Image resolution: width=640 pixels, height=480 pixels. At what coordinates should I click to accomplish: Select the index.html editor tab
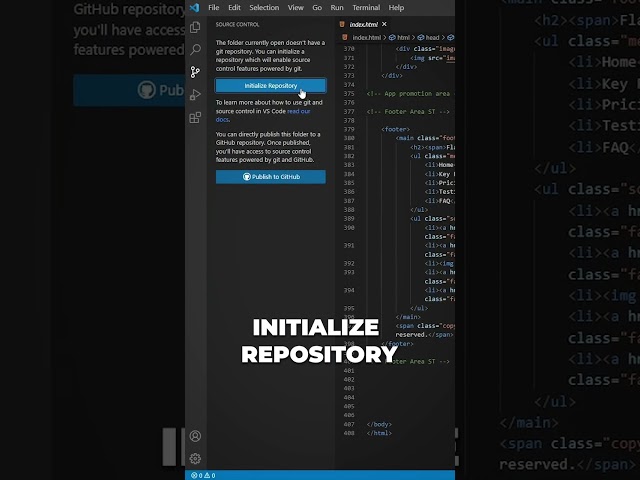364,24
